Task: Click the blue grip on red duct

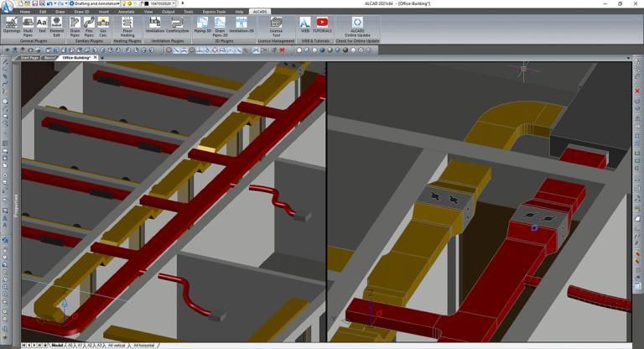Action: coord(534,227)
